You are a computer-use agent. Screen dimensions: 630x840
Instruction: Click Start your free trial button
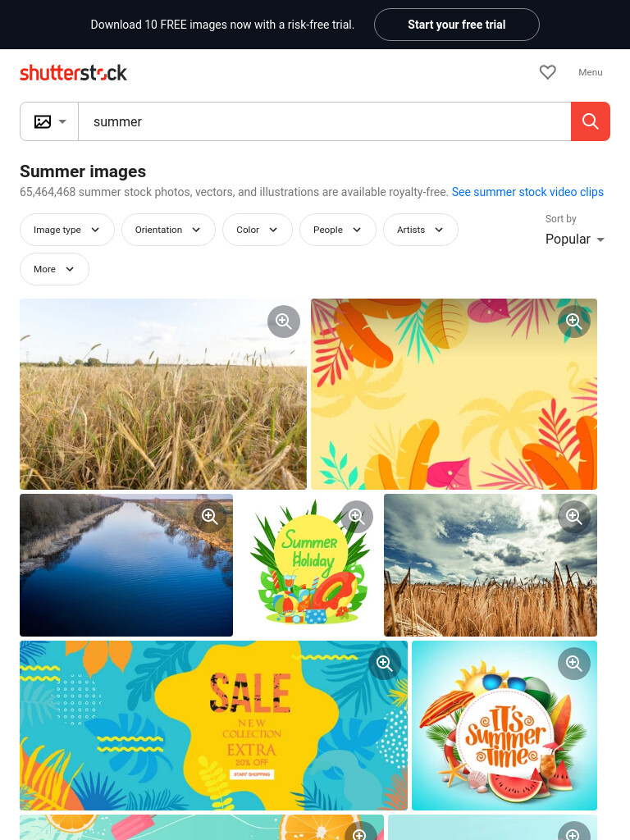pos(456,25)
